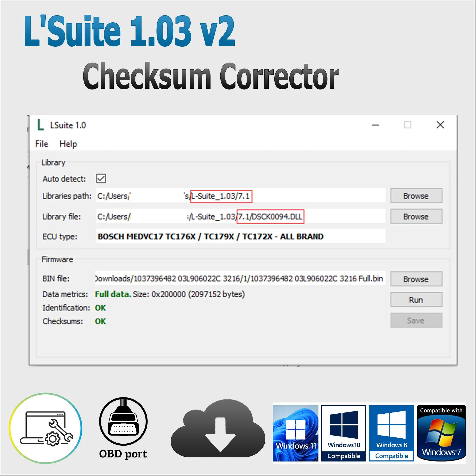Browse for the Library file
Screen dimensions: 476x476
tap(416, 217)
